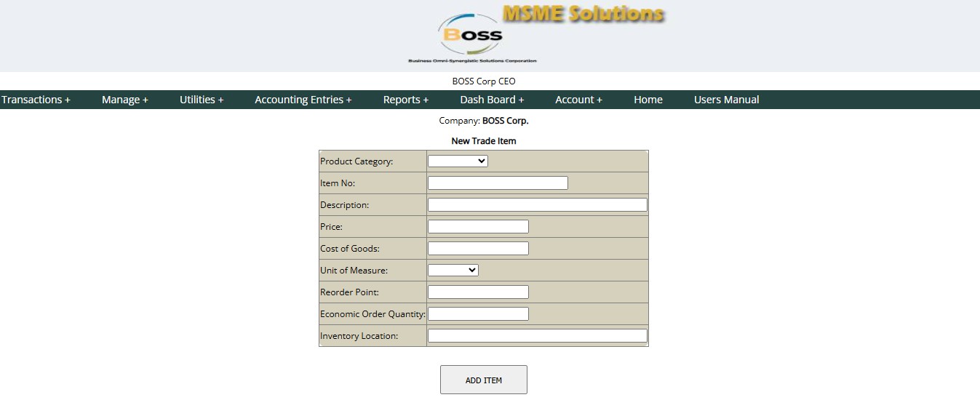Screen dimensions: 980x400
Task: Open the Users Manual link
Action: pos(727,100)
